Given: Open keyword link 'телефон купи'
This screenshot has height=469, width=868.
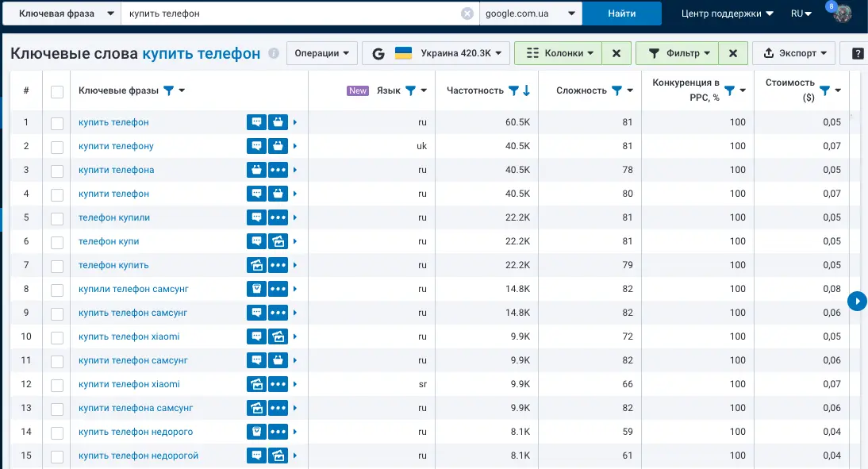Looking at the screenshot, I should click(x=109, y=241).
